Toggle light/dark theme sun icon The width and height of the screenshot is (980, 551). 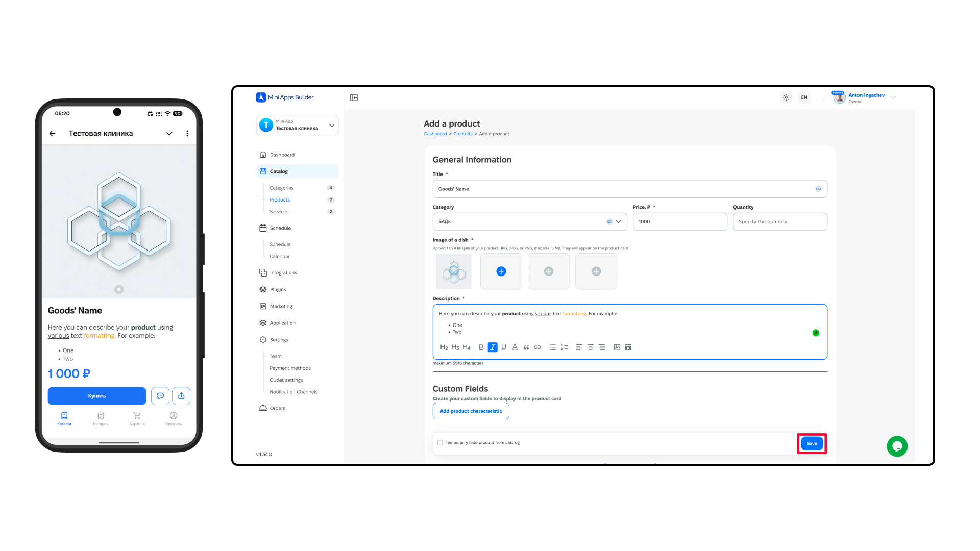coord(786,97)
